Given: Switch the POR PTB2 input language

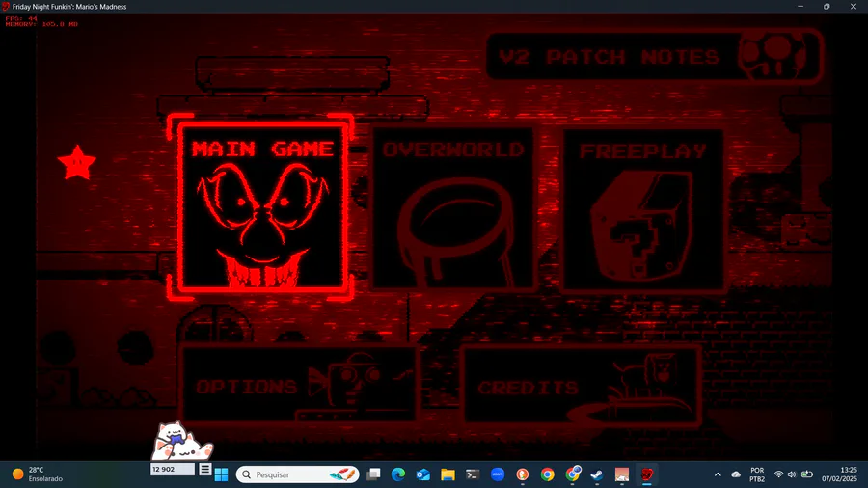Looking at the screenshot, I should point(757,474).
